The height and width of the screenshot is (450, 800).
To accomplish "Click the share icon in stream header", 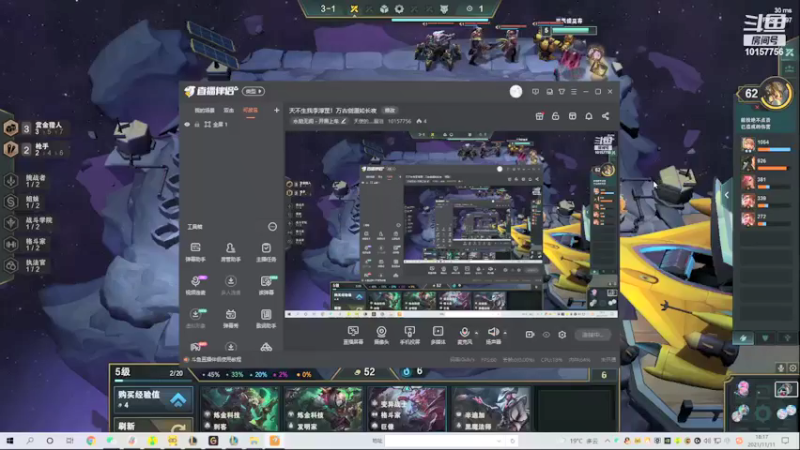I will click(x=605, y=116).
